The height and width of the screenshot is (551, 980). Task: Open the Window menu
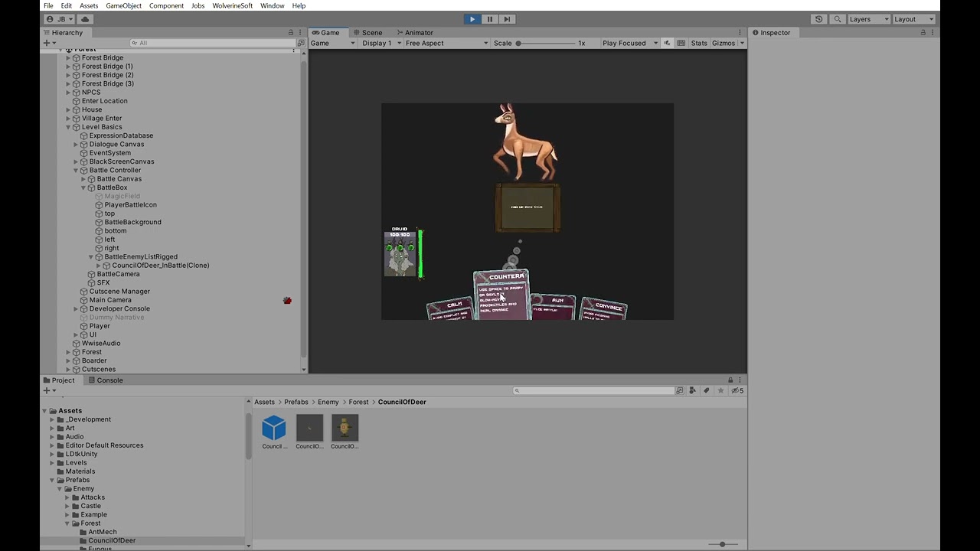(272, 5)
